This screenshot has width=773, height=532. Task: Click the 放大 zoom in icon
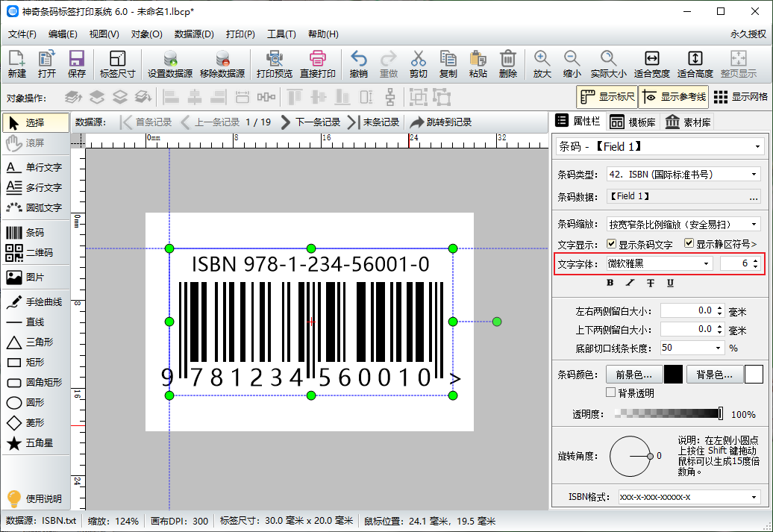click(x=542, y=64)
